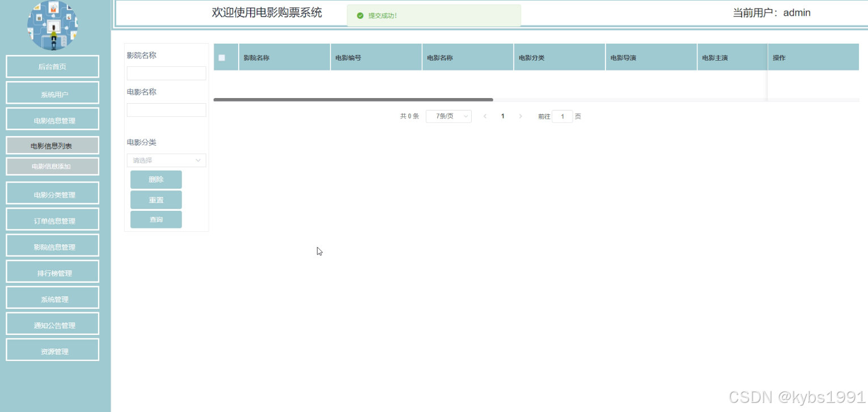The height and width of the screenshot is (412, 868).
Task: Click the 电影名称 column header
Action: click(468, 57)
